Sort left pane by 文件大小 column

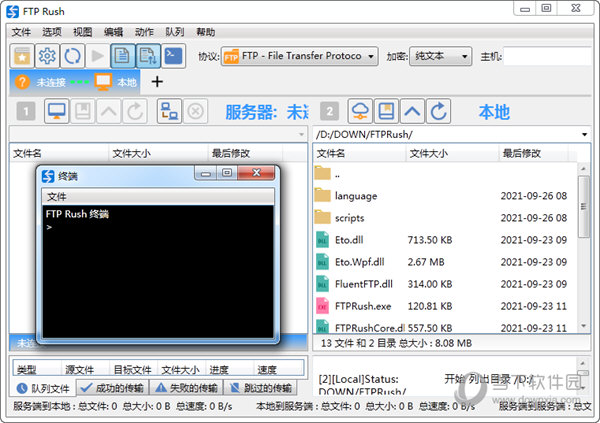[x=158, y=154]
